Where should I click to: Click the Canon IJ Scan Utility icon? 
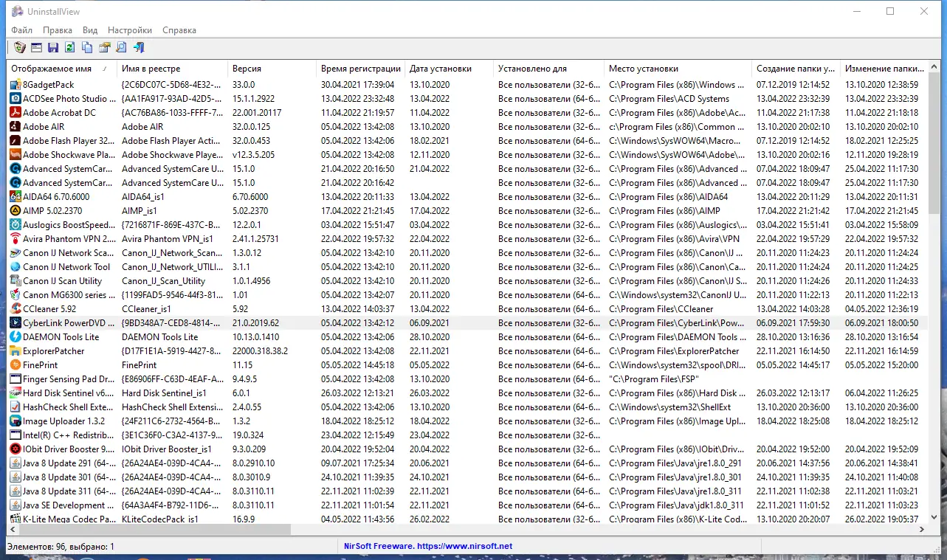pyautogui.click(x=16, y=281)
